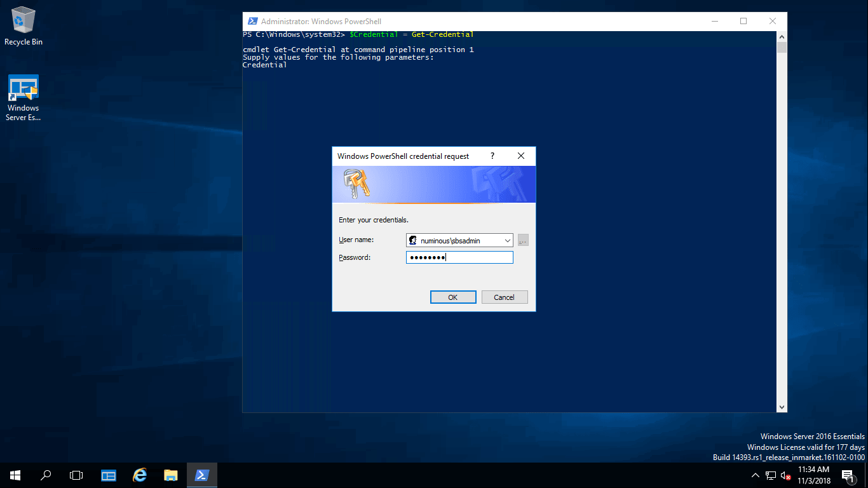868x488 pixels.
Task: Click the PowerShell scrollbar down arrow
Action: tap(782, 407)
